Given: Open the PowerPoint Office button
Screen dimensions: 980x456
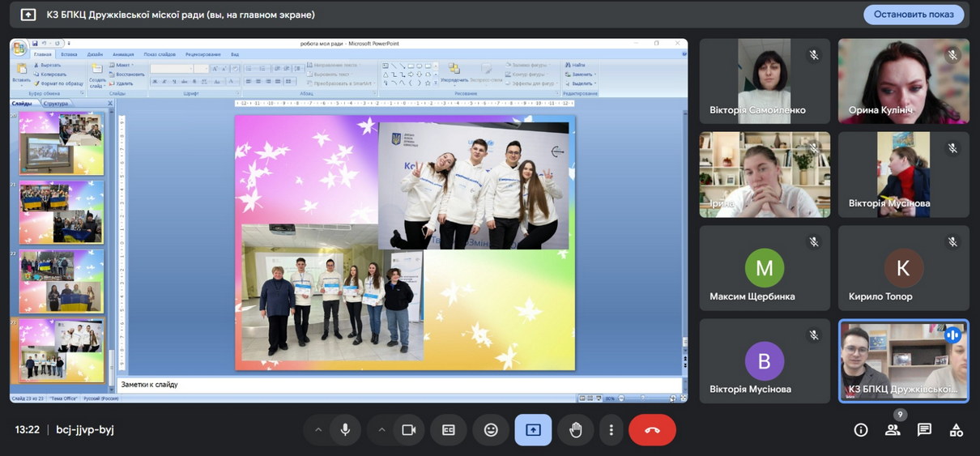Looking at the screenshot, I should (x=19, y=48).
